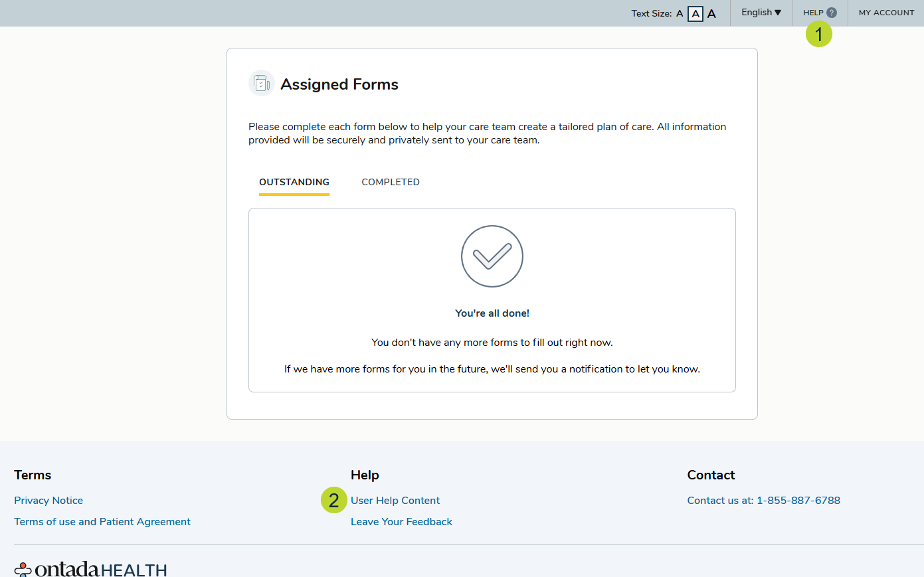Click the green number 1 marker
924x577 pixels.
[x=818, y=34]
